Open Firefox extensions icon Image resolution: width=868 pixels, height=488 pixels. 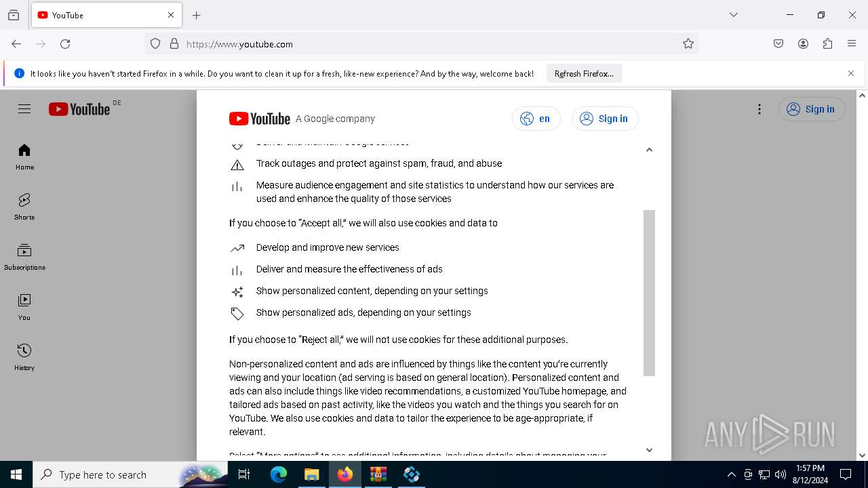coord(827,44)
